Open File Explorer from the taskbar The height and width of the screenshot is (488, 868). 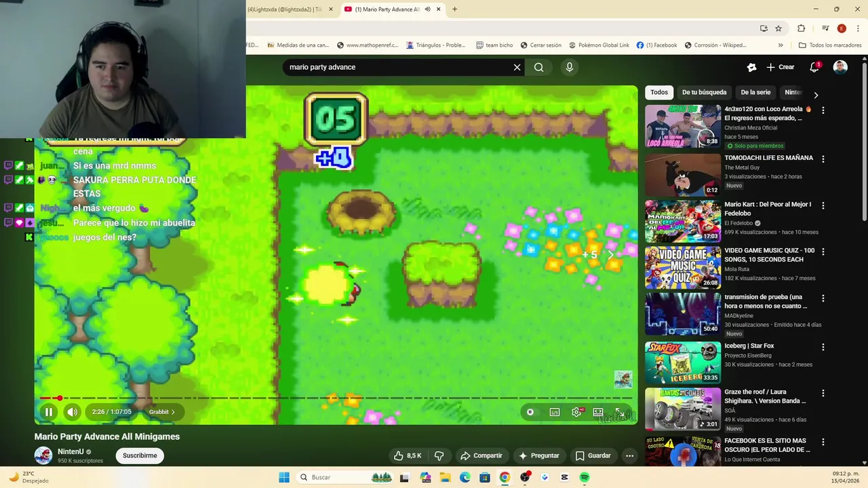446,477
